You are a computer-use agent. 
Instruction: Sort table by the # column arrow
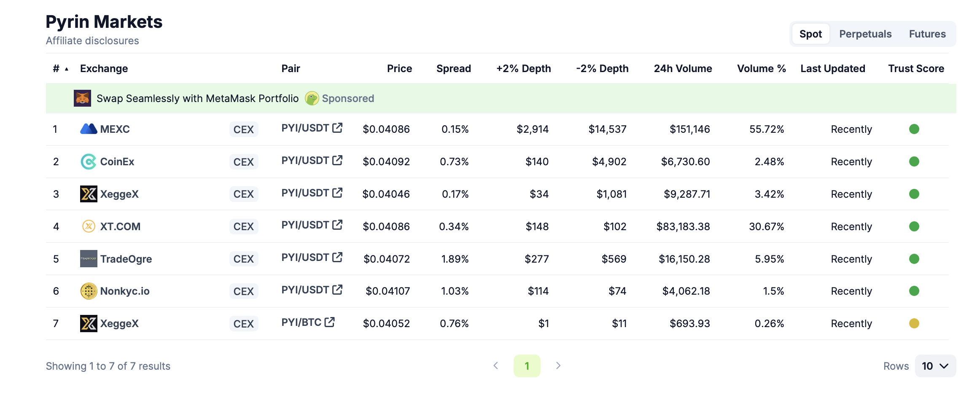click(x=67, y=69)
